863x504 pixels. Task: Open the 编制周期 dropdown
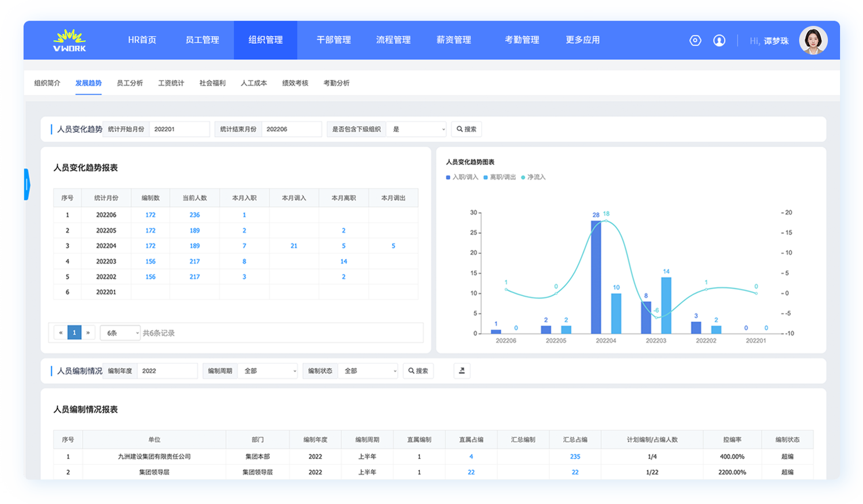coord(269,371)
